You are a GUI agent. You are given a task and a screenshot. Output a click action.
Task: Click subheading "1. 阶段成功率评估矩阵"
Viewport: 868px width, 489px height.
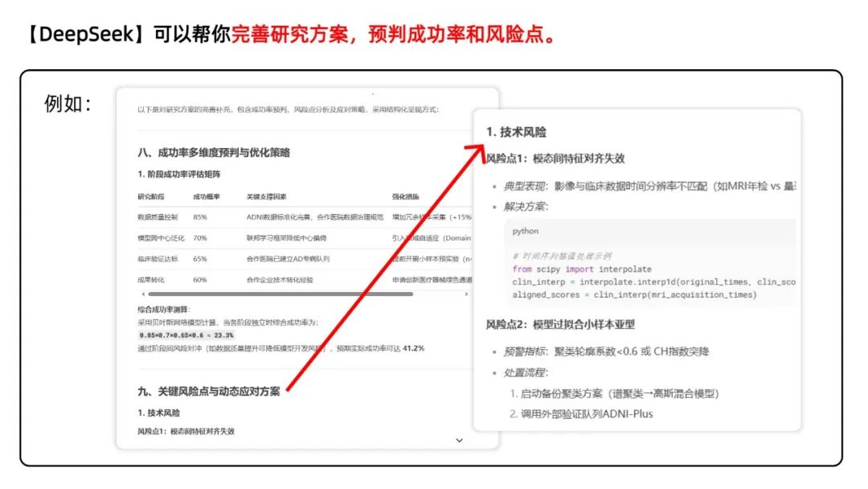click(178, 175)
